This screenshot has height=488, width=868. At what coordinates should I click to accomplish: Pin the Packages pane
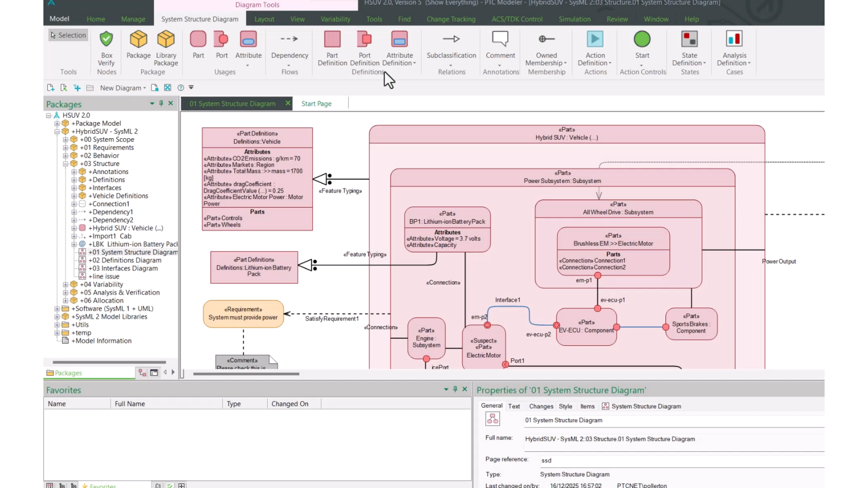[161, 103]
